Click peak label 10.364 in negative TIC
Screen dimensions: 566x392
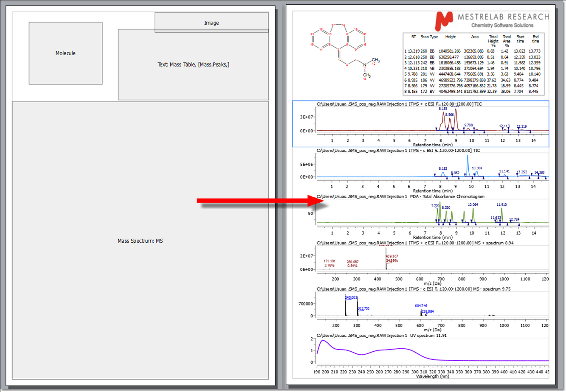pyautogui.click(x=477, y=168)
